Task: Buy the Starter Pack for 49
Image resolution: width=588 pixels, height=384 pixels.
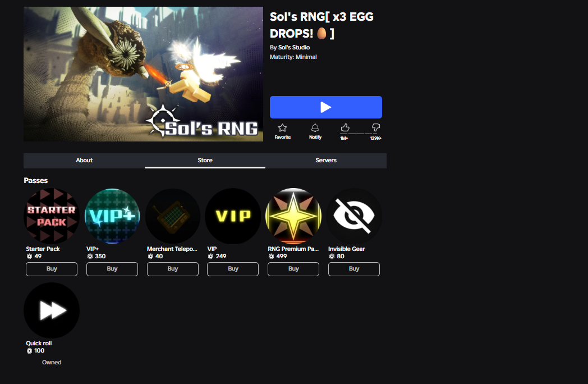Action: (x=52, y=269)
